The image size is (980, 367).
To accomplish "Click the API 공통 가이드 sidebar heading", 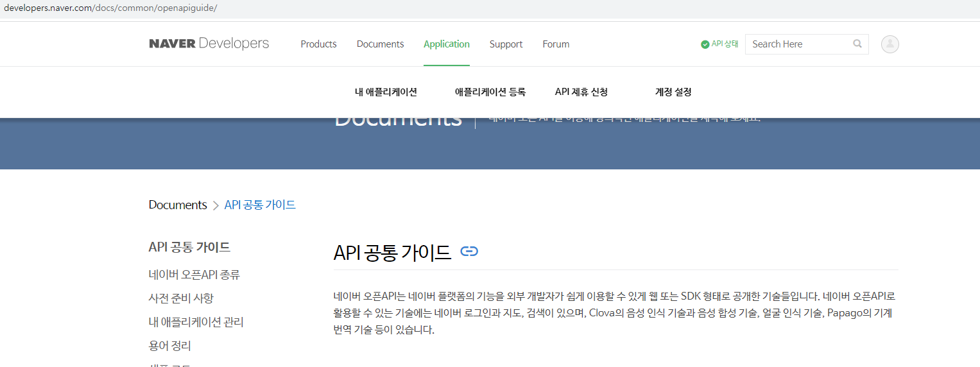I will click(189, 247).
